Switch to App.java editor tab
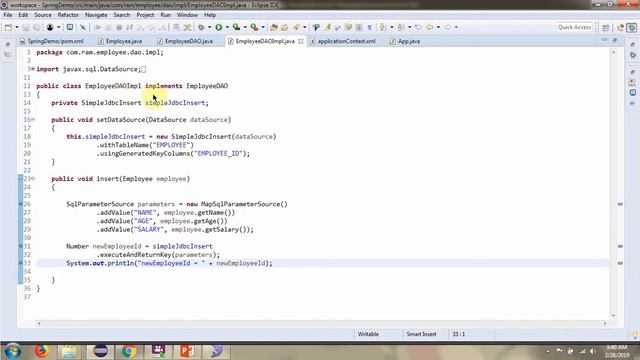This screenshot has height=360, width=640. pos(405,41)
